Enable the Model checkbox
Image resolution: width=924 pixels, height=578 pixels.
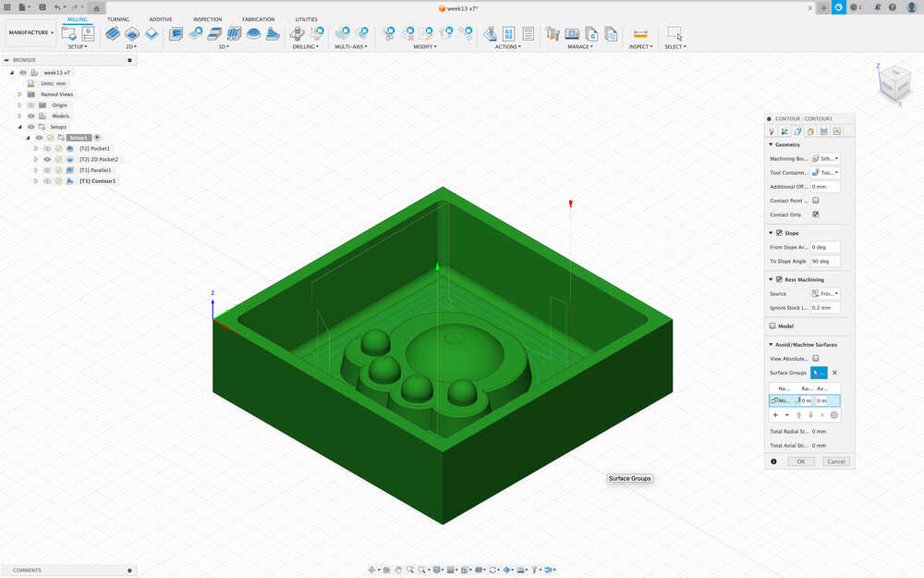coord(772,326)
